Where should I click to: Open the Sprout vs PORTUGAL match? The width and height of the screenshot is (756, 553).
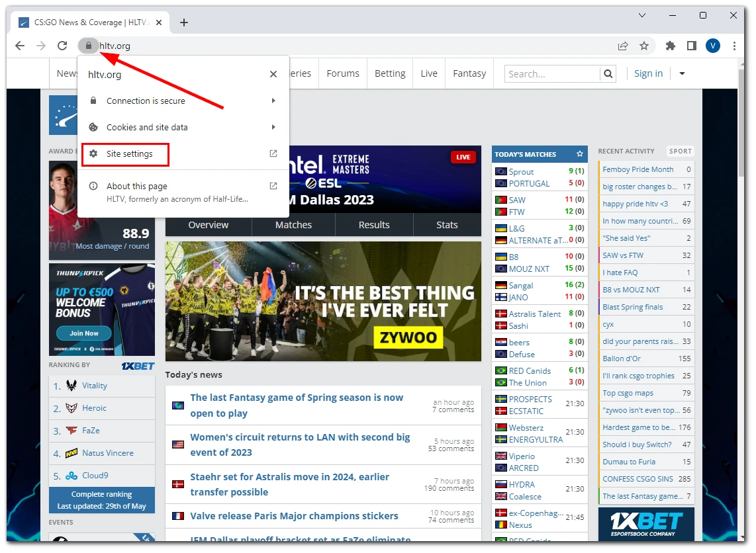pos(540,177)
